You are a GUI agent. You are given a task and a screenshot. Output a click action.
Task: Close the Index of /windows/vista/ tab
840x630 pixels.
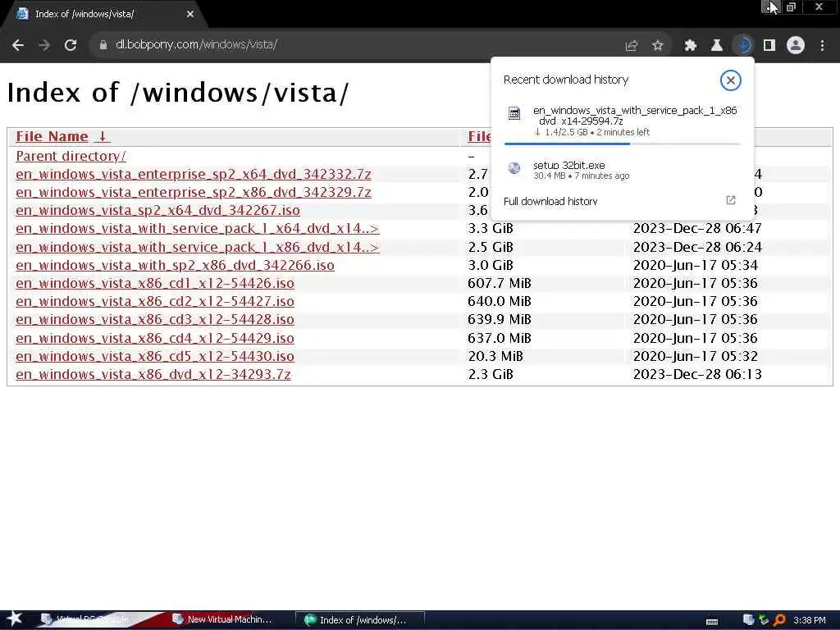(190, 14)
